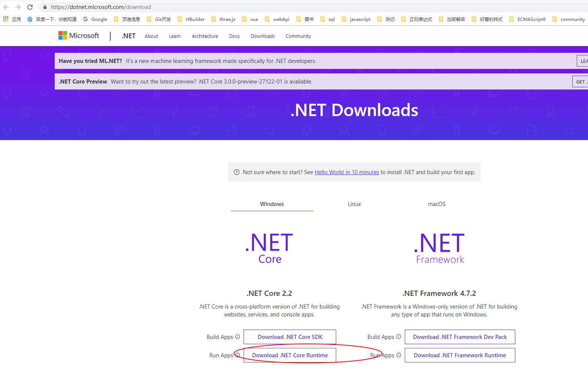Open the About menu item
Screen dimensions: 588x370
pos(151,36)
